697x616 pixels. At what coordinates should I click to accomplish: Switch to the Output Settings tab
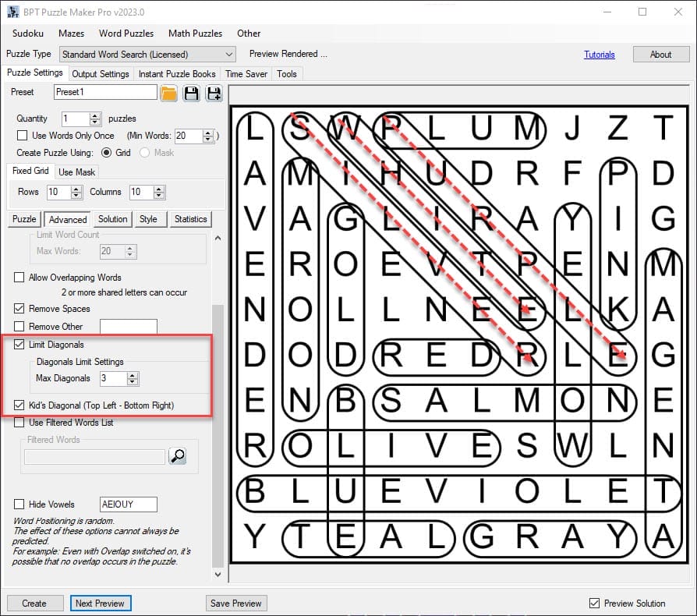pyautogui.click(x=101, y=74)
